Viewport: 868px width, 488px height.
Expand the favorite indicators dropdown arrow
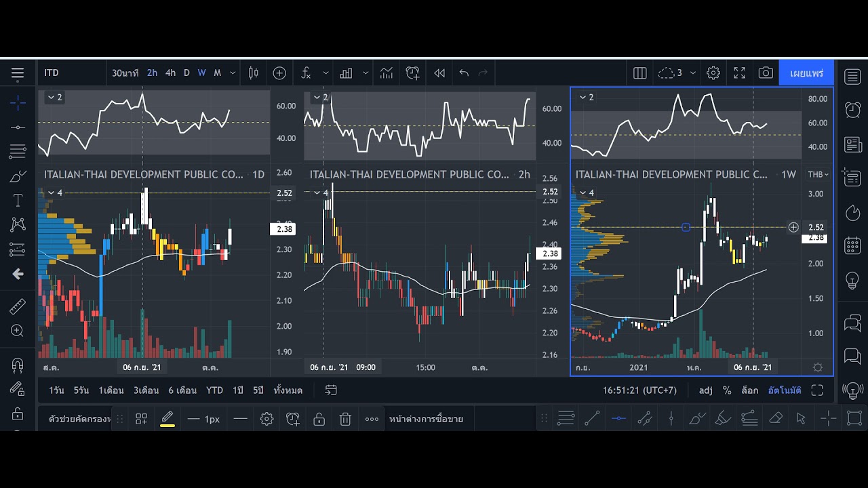click(325, 73)
